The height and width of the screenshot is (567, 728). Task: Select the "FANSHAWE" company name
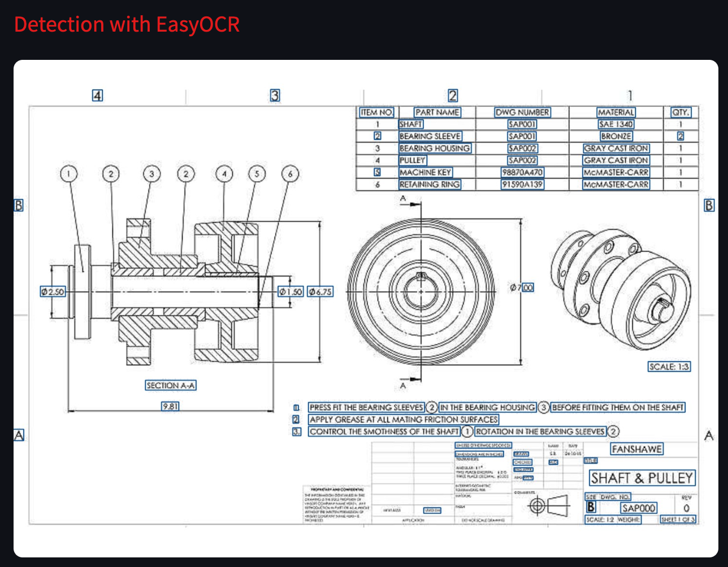click(x=637, y=449)
